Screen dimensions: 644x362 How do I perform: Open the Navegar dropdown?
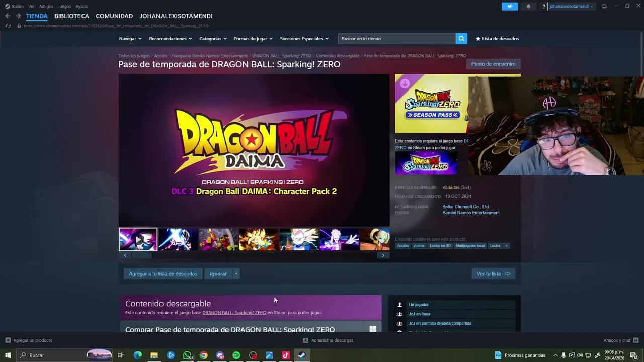point(130,39)
